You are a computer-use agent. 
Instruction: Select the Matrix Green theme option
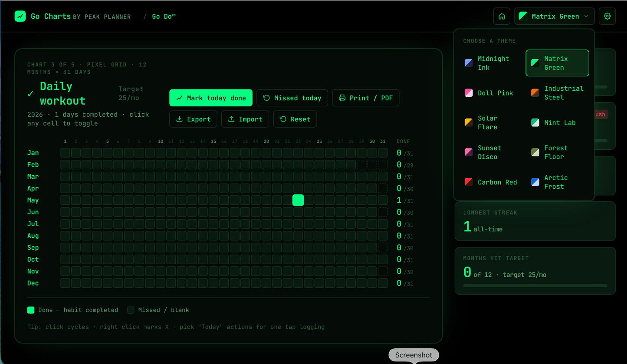(557, 63)
